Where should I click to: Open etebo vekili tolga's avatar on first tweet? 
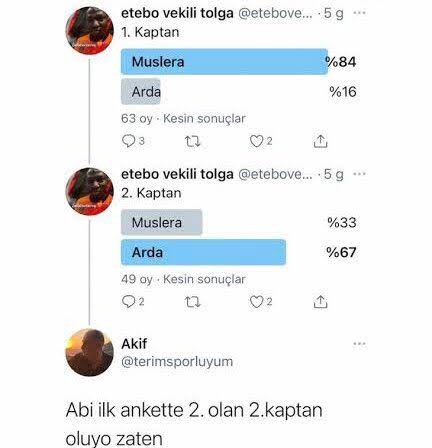pyautogui.click(x=89, y=30)
